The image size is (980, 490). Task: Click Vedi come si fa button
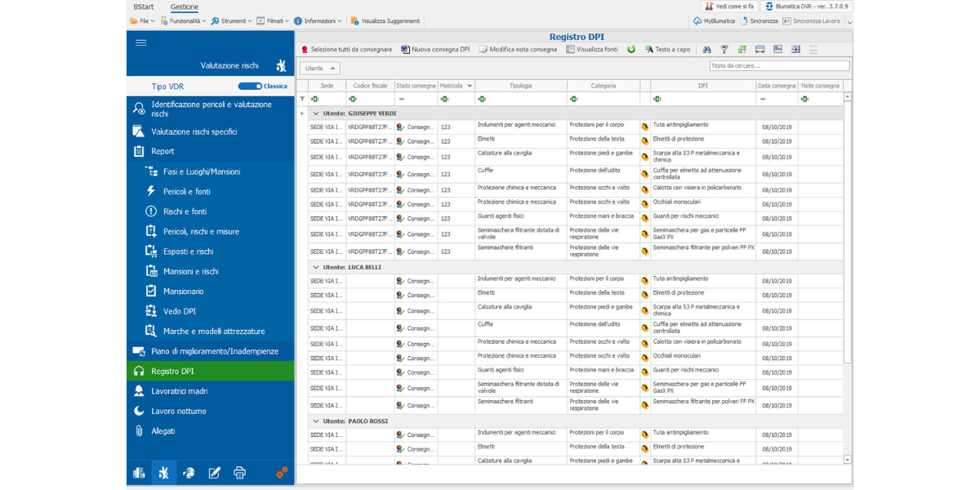pyautogui.click(x=729, y=7)
